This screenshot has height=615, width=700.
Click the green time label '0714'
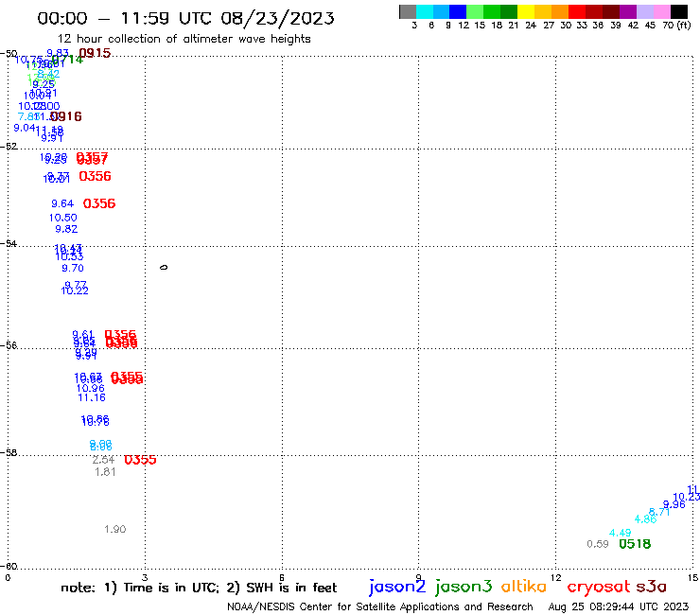point(67,59)
